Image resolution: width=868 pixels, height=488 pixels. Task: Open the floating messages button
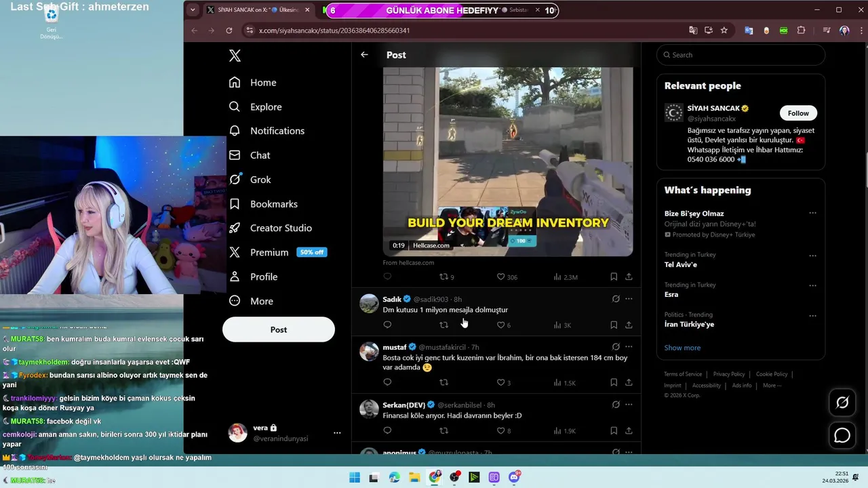(x=842, y=435)
